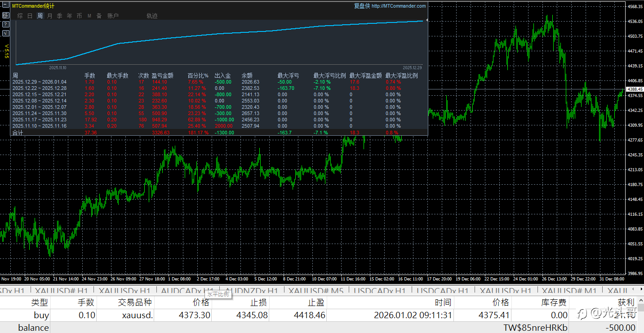Viewport: 644px width, 333px height.
Task: Select the 2025.11.24 ~ 2025.11.30 week row
Action: 219,113
